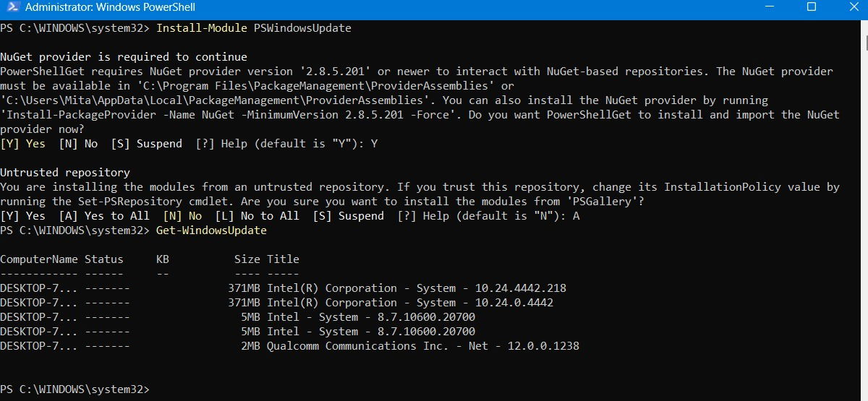868x401 pixels.
Task: Click the "NuGet provider is required to continue" heading
Action: coord(124,57)
